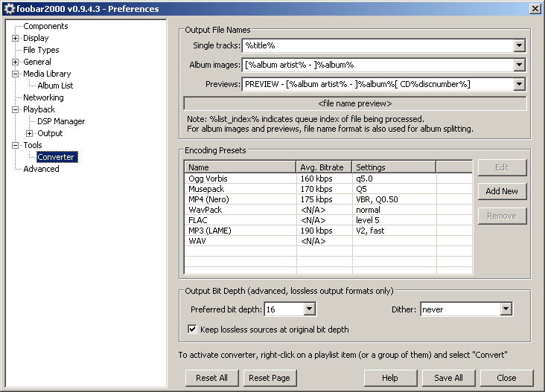Viewport: 545px width, 392px height.
Task: Open the Preferred bit depth dropdown
Action: [309, 309]
